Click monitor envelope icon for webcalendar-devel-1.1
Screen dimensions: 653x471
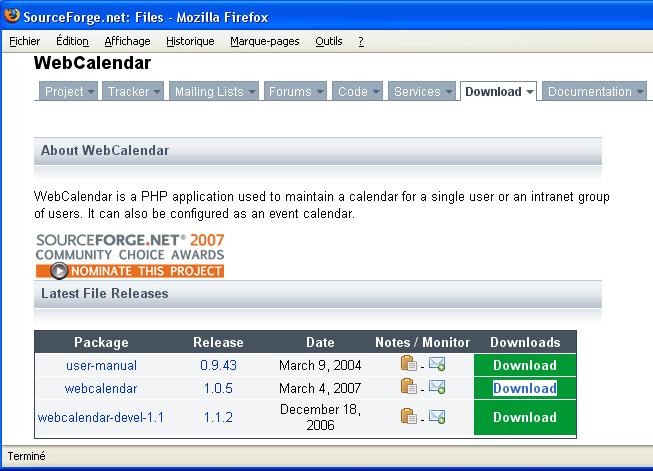coord(437,416)
